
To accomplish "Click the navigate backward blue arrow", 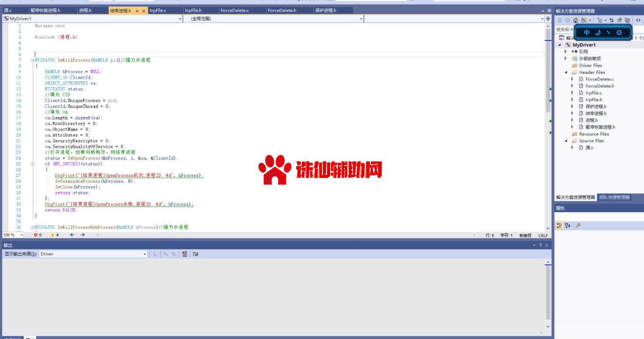I will tap(72, 235).
